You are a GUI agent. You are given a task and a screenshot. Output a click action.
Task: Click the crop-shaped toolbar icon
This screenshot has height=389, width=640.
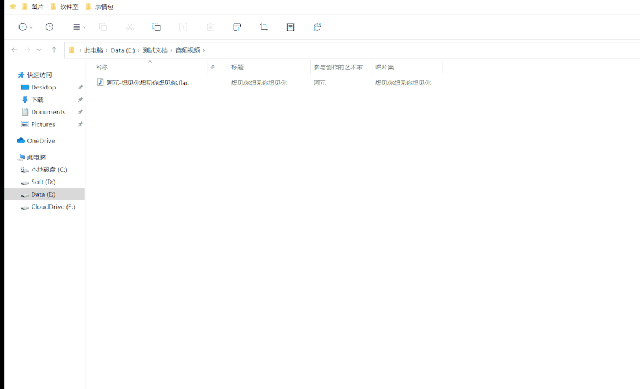coord(264,27)
